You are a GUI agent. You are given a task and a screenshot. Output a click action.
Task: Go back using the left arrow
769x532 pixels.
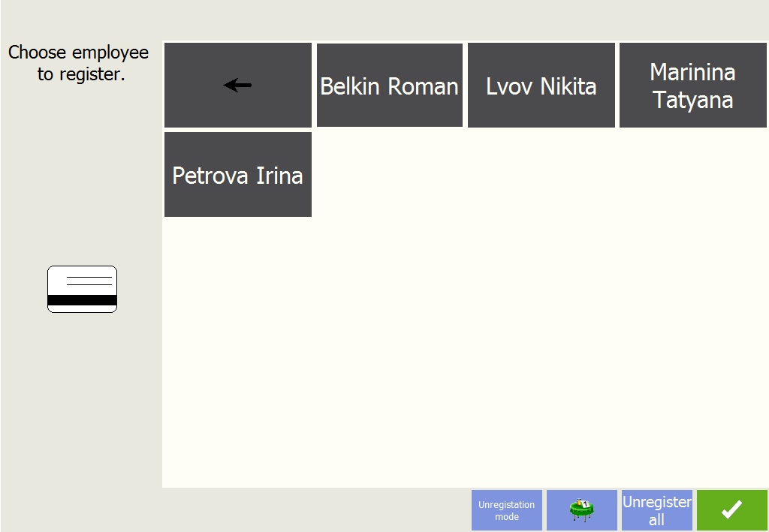238,86
